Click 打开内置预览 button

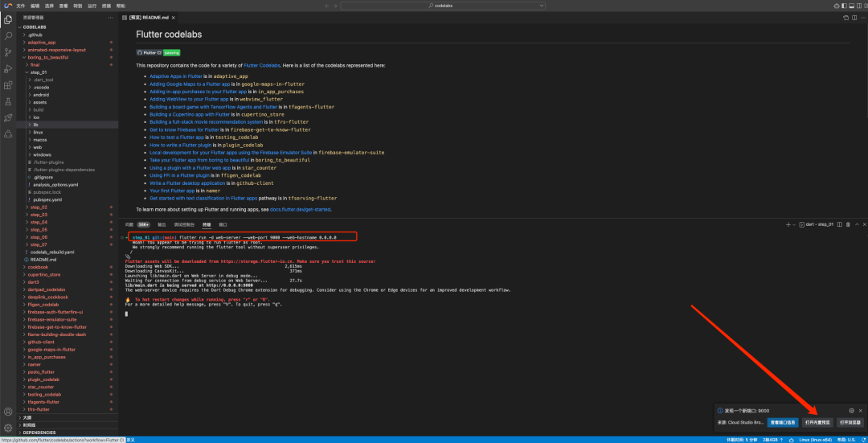[x=817, y=423]
